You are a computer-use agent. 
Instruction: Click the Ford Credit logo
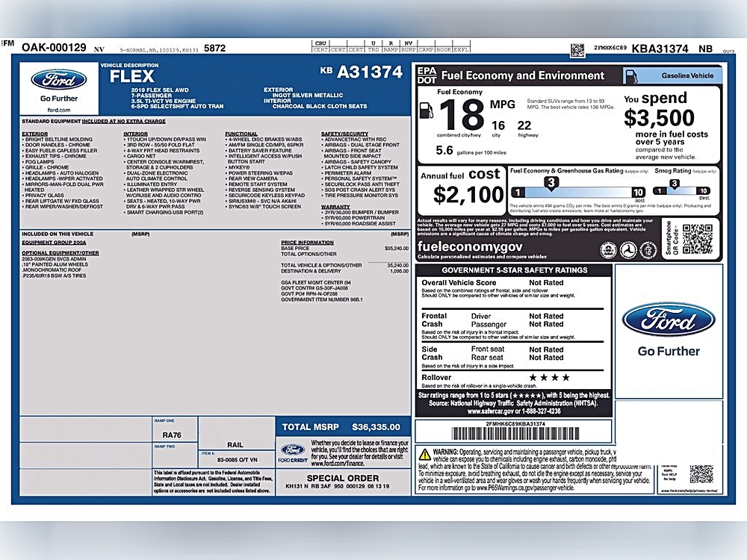click(293, 452)
